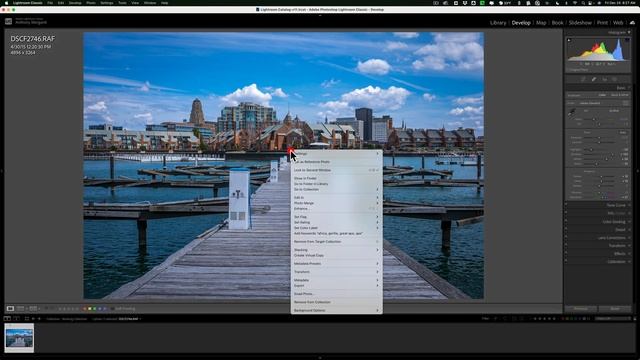Open the Window menu
Viewport: 640px width, 360px height.
tap(150, 3)
